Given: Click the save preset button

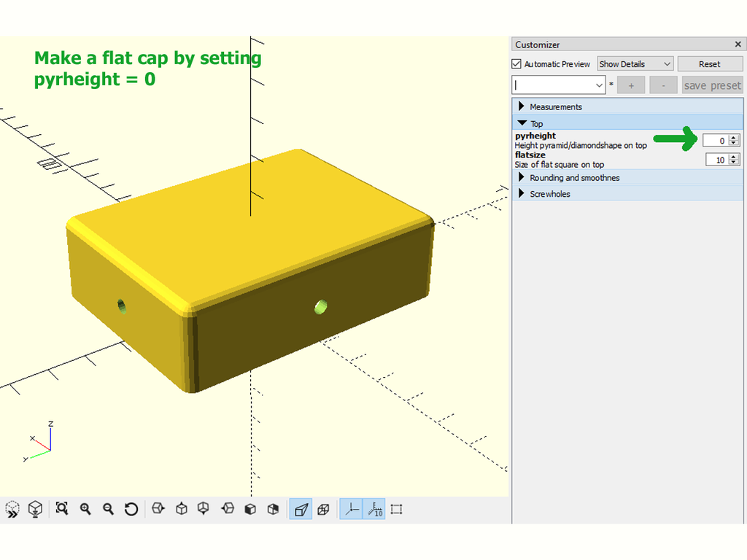Looking at the screenshot, I should pos(712,85).
